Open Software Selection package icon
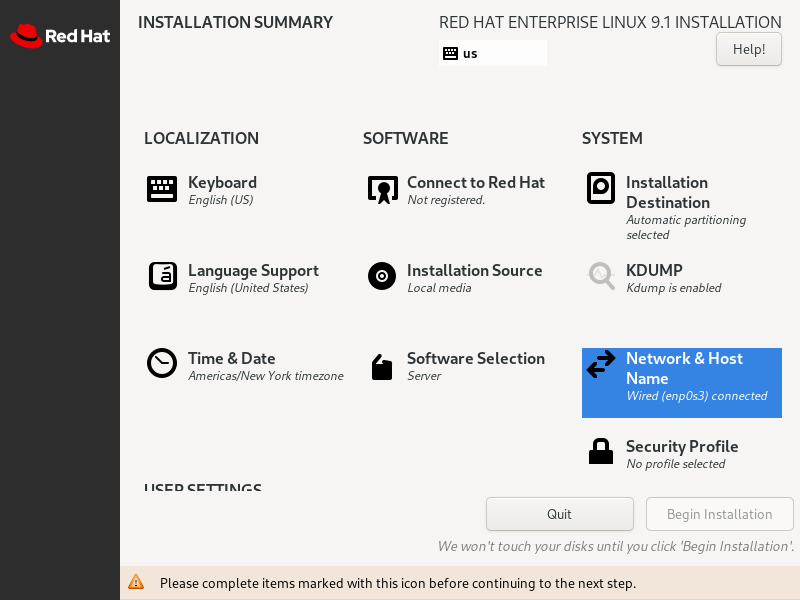 pyautogui.click(x=382, y=367)
